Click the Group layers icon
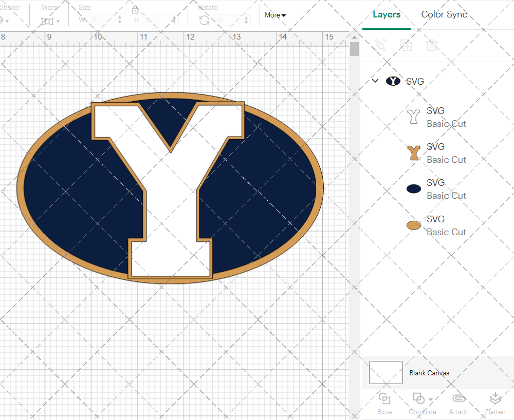 (380, 45)
